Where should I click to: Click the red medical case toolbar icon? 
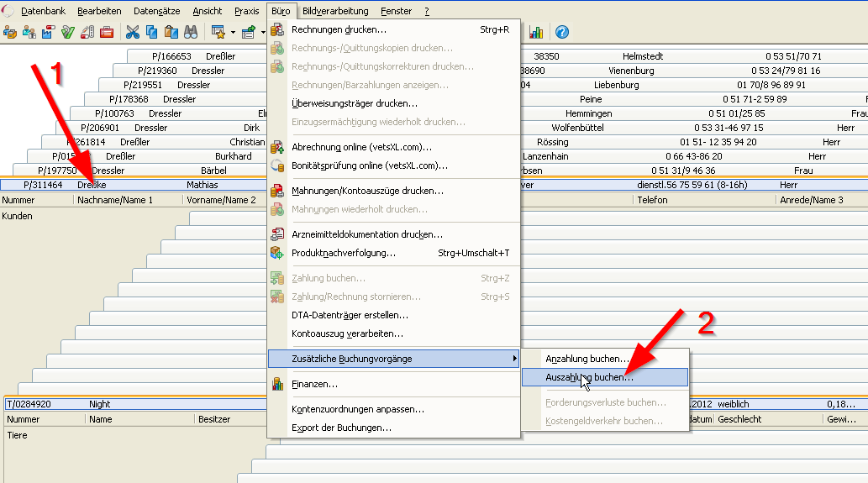point(106,32)
